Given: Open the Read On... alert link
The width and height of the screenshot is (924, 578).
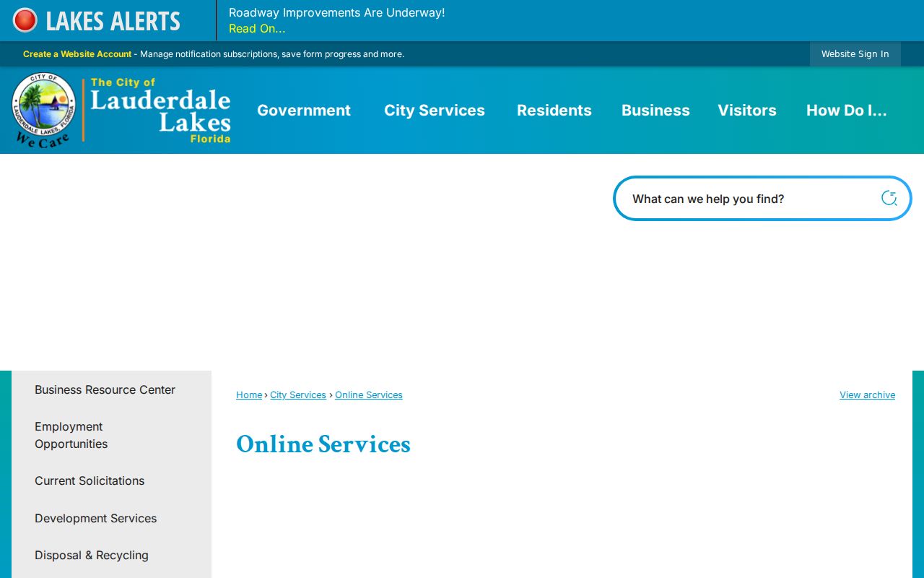Looking at the screenshot, I should tap(257, 29).
